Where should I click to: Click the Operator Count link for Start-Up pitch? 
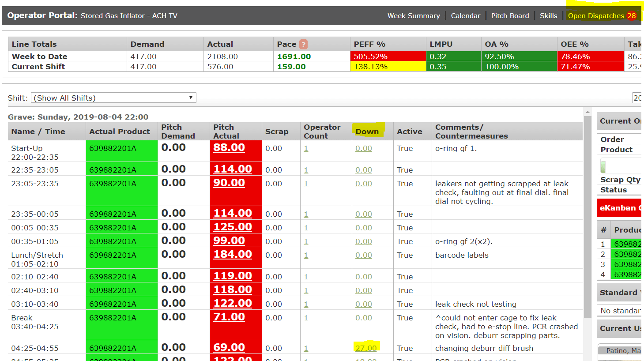[306, 148]
